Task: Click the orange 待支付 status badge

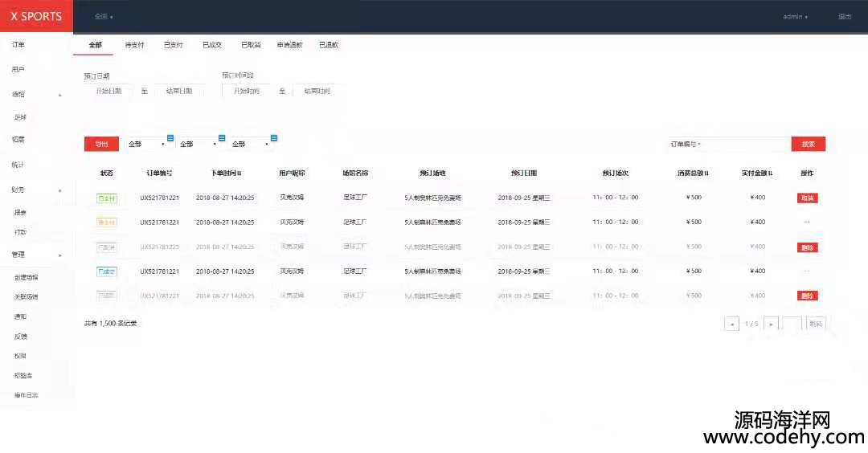Action: coord(107,222)
